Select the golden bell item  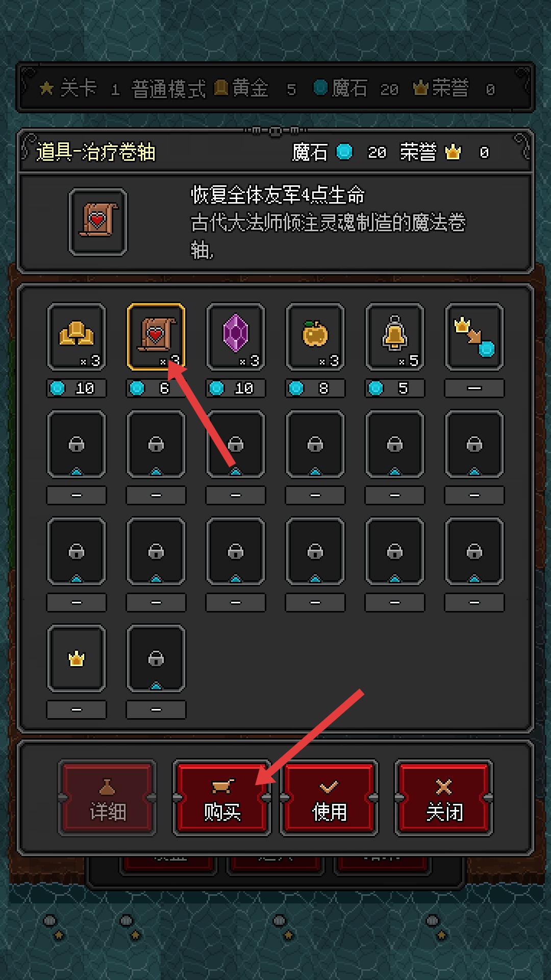click(x=395, y=337)
